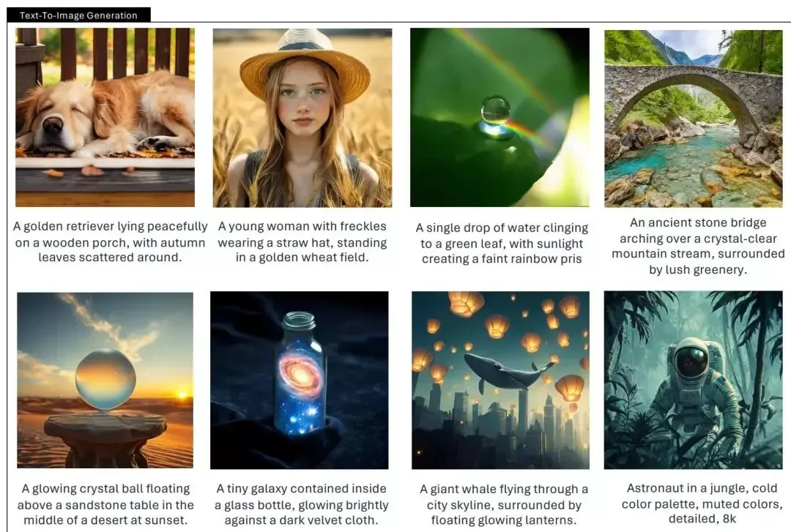Open the astronaut in jungle image
This screenshot has height=532, width=791.
pyautogui.click(x=693, y=380)
